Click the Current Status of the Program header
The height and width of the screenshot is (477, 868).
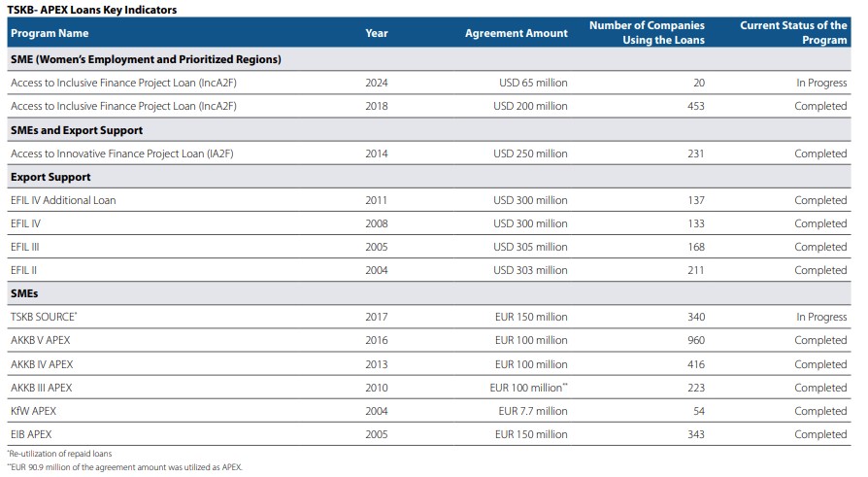pos(793,33)
